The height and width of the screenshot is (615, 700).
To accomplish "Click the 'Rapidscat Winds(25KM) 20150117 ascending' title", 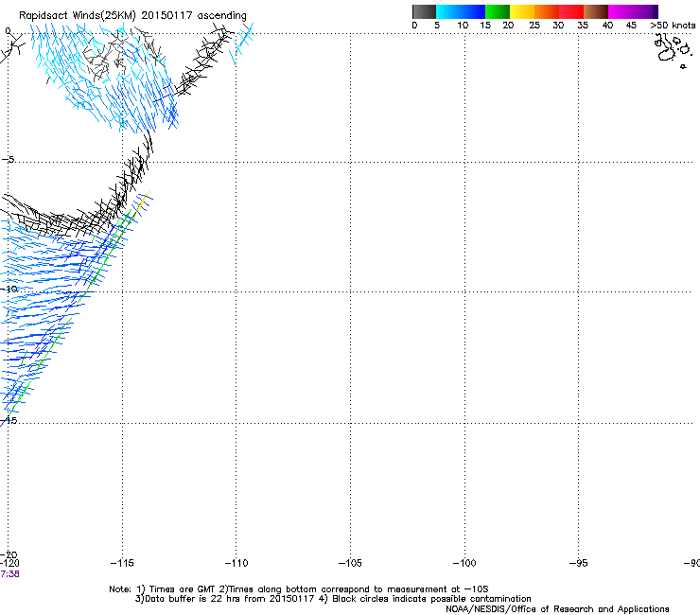I will point(132,15).
